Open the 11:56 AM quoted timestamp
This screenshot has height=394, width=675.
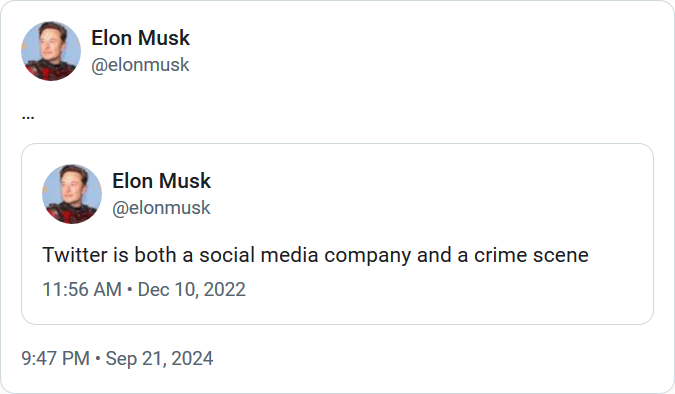tap(82, 289)
